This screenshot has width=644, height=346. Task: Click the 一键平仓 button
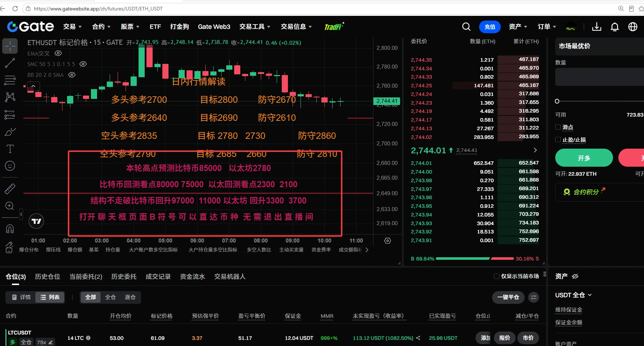[x=508, y=297]
